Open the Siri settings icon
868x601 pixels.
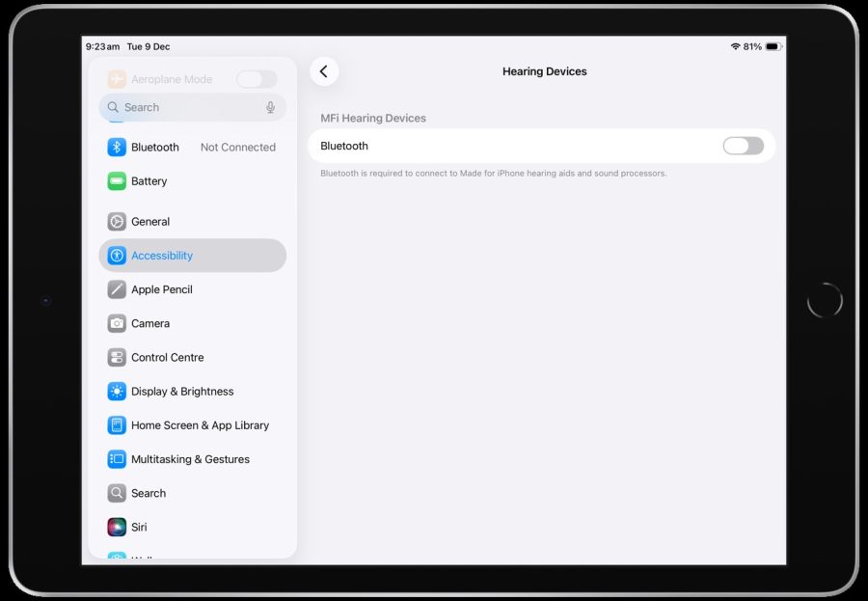point(116,527)
